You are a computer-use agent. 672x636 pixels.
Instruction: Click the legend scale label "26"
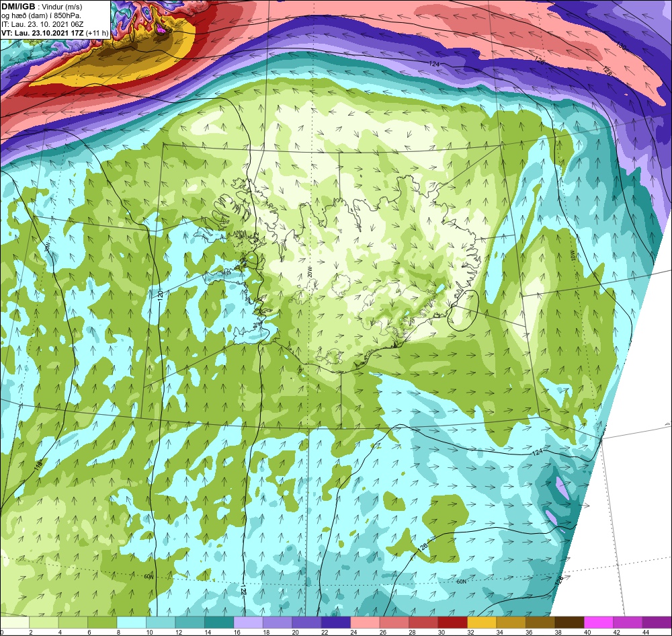[x=383, y=633]
